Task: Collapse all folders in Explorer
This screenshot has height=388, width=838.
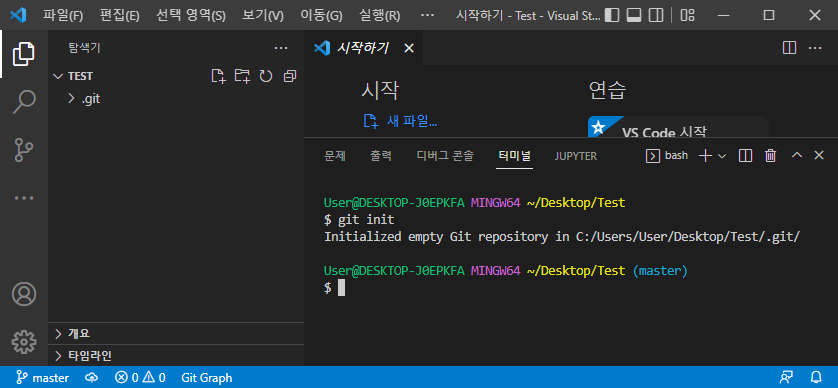Action: (x=290, y=76)
